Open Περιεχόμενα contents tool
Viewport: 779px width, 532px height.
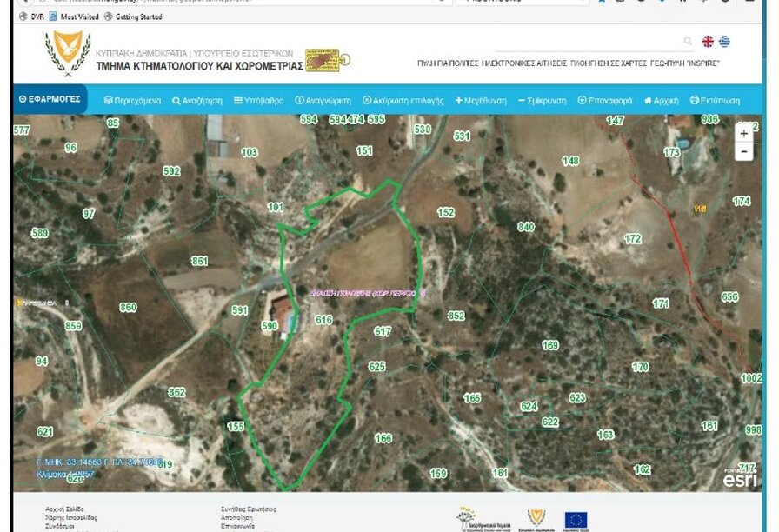click(x=132, y=100)
